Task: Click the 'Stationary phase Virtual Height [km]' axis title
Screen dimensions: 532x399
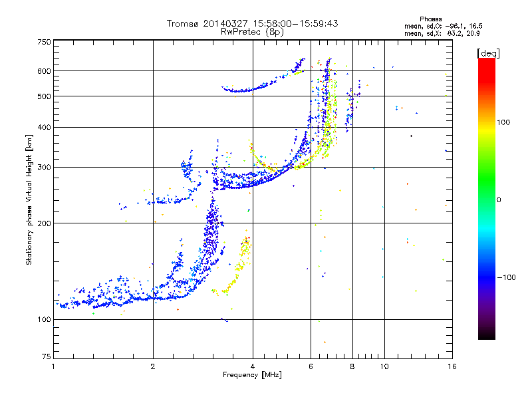Action: click(x=29, y=200)
